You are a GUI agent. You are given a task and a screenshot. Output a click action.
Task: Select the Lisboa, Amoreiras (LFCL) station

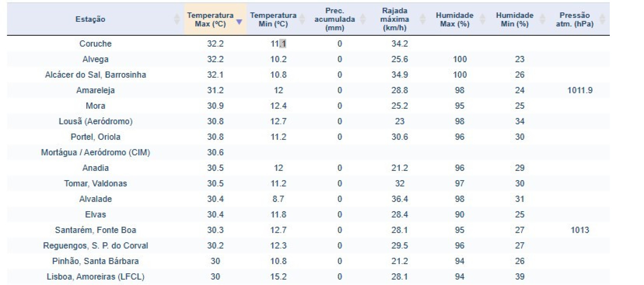95,277
